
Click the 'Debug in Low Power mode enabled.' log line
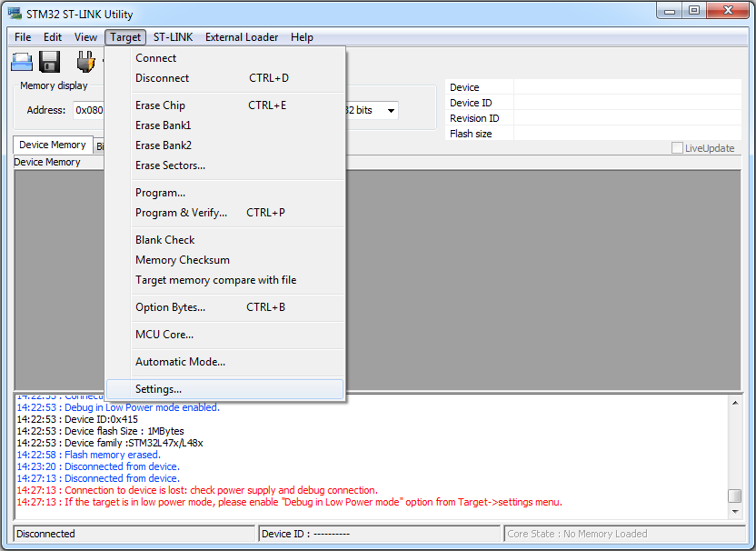118,407
